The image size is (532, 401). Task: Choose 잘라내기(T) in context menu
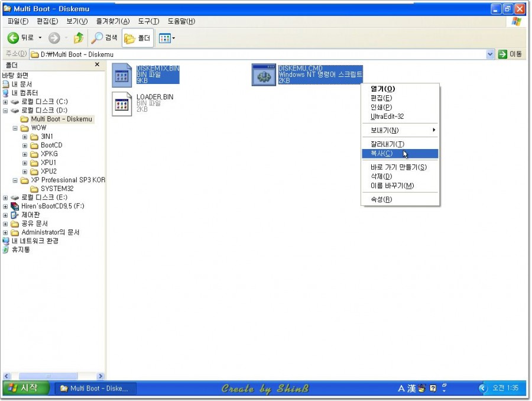point(400,144)
